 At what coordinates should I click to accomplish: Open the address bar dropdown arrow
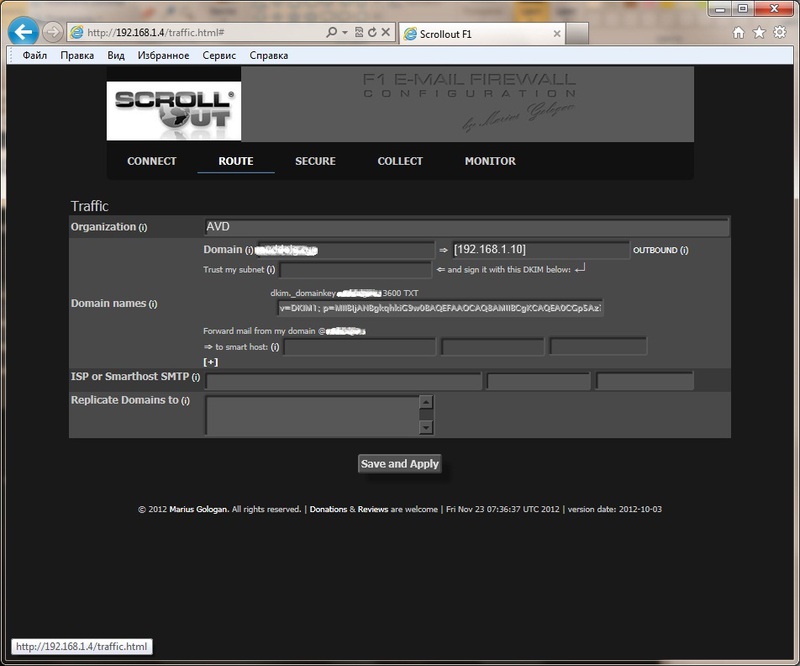pyautogui.click(x=345, y=32)
